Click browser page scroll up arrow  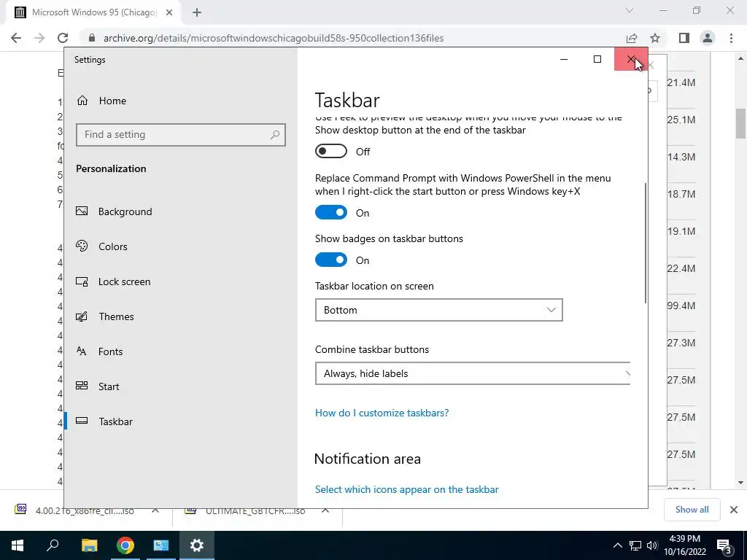pyautogui.click(x=740, y=58)
